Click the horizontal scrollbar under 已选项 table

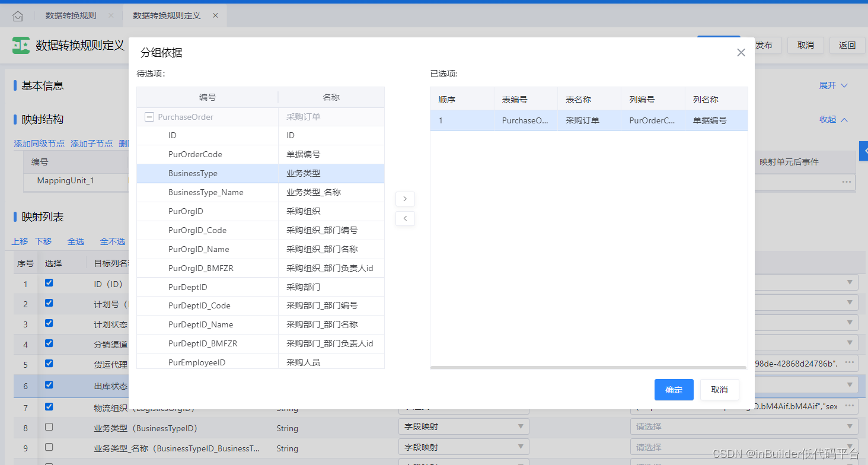588,368
